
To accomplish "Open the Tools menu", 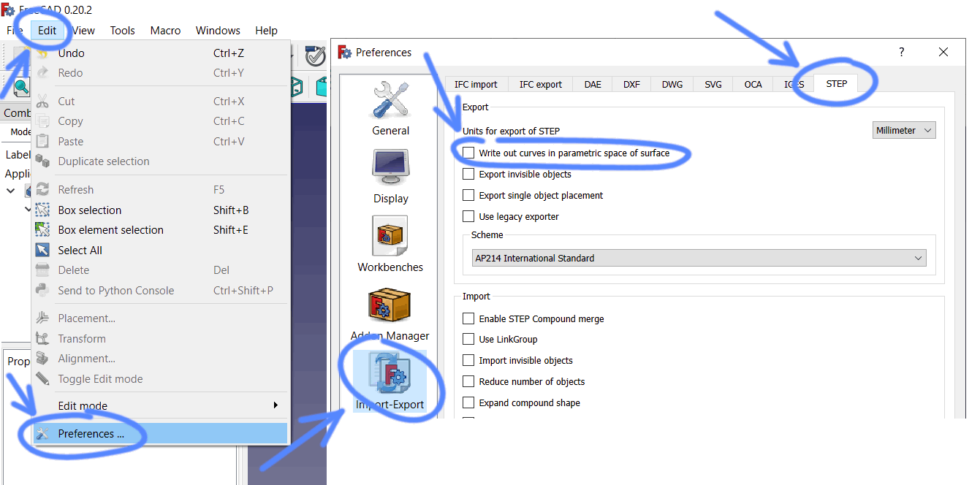I will pyautogui.click(x=123, y=31).
